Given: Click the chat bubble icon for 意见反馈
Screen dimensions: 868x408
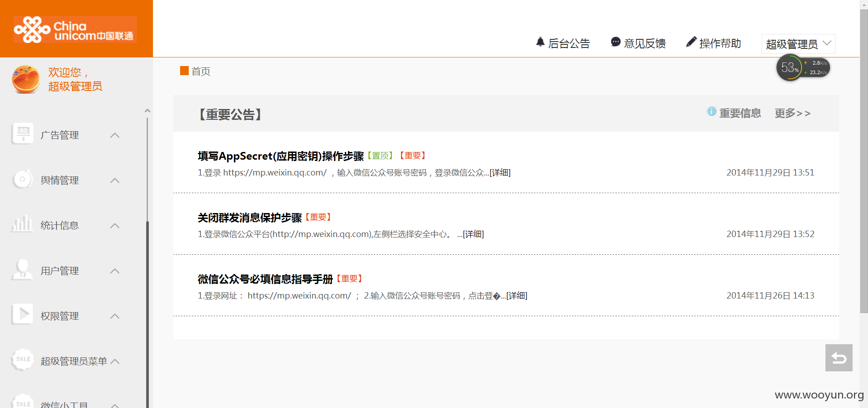Looking at the screenshot, I should pyautogui.click(x=615, y=42).
